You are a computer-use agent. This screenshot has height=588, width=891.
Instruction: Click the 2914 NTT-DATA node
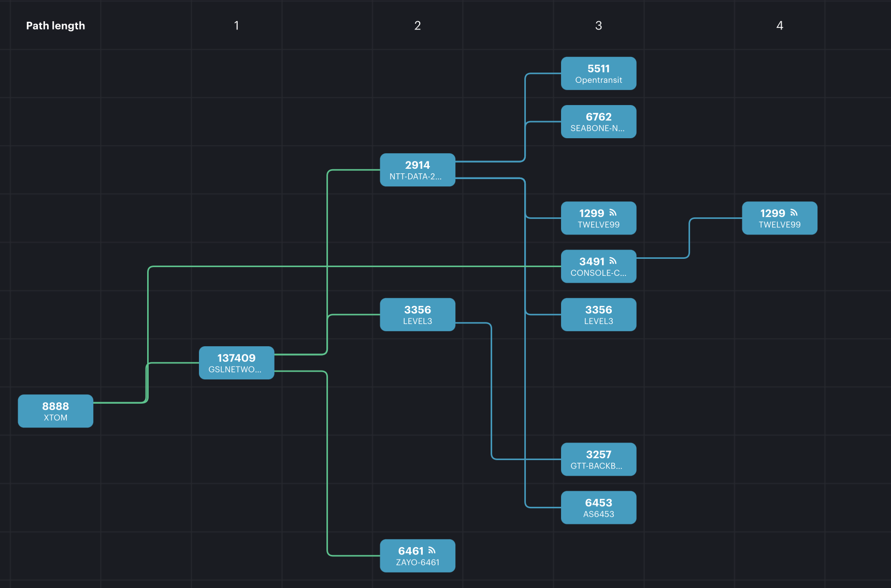(418, 170)
